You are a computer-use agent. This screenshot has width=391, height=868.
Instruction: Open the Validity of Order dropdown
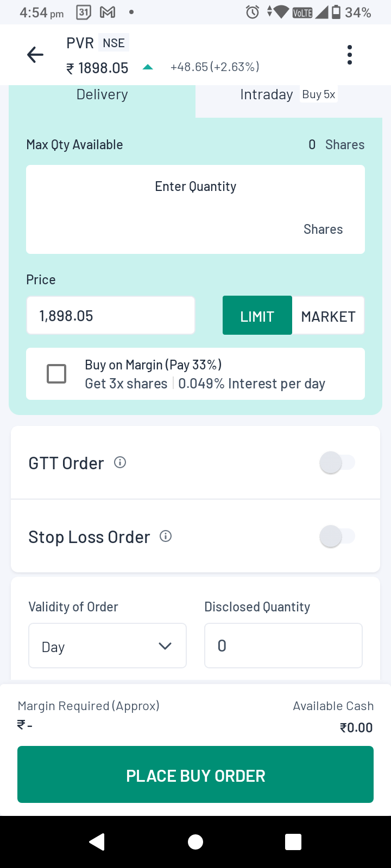tap(108, 646)
